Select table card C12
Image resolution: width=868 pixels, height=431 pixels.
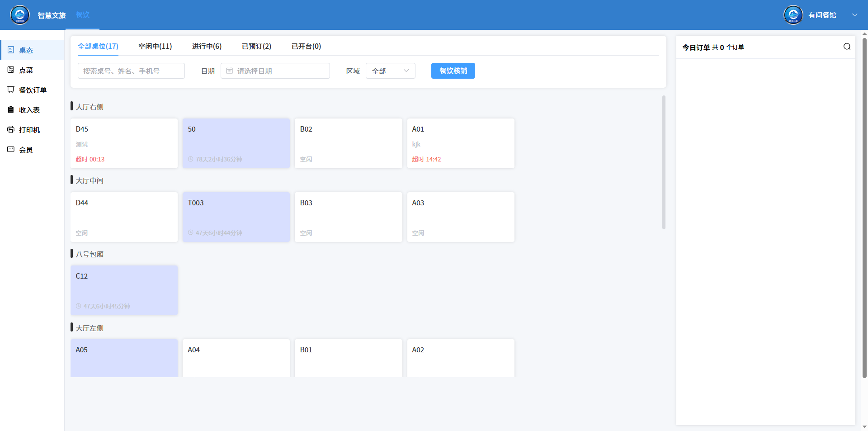click(x=124, y=290)
